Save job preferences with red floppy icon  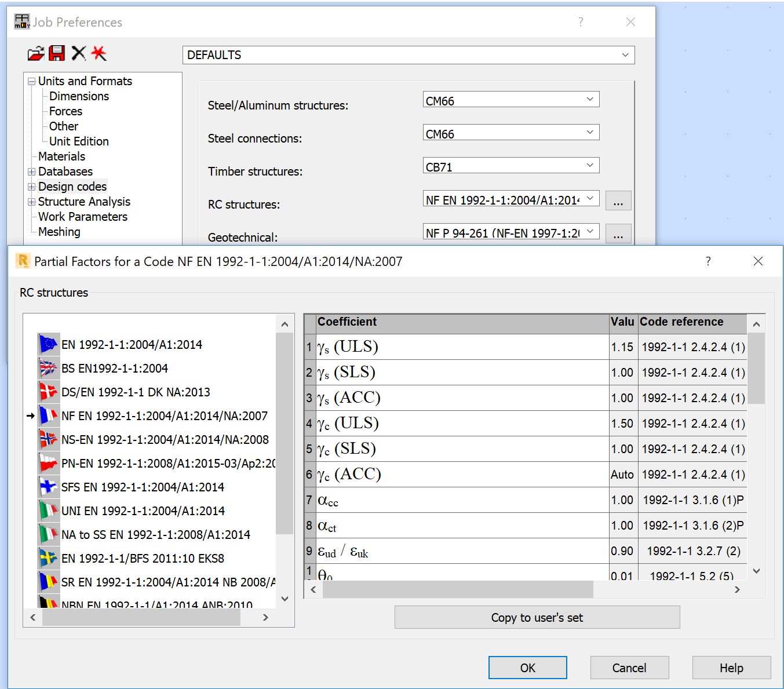57,53
